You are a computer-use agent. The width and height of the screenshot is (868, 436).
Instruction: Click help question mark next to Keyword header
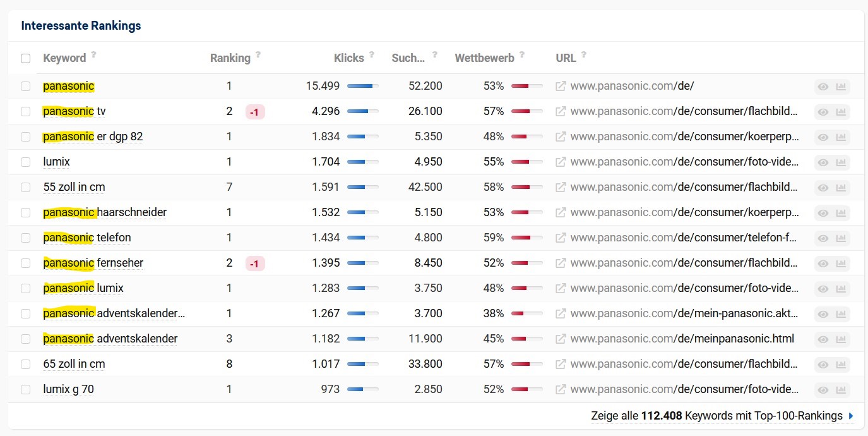point(93,54)
